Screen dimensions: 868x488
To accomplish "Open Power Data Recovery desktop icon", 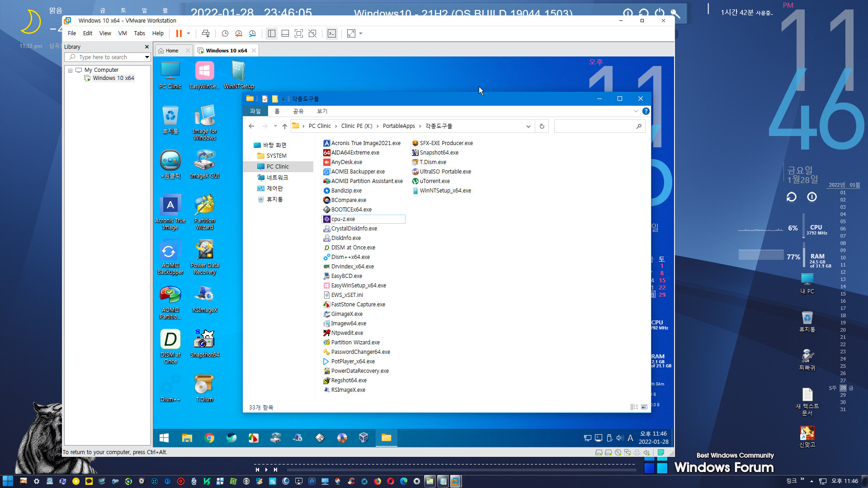I will pyautogui.click(x=204, y=257).
